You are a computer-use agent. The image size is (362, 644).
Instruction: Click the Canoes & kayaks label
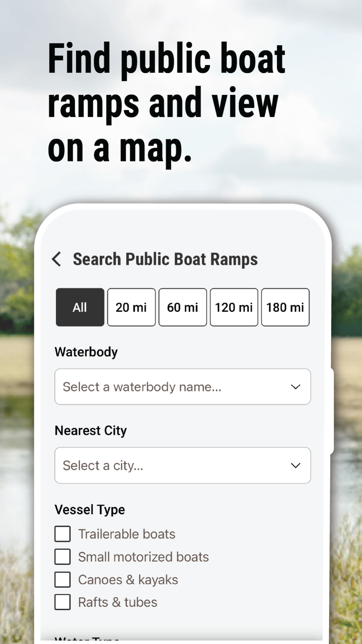click(x=128, y=580)
